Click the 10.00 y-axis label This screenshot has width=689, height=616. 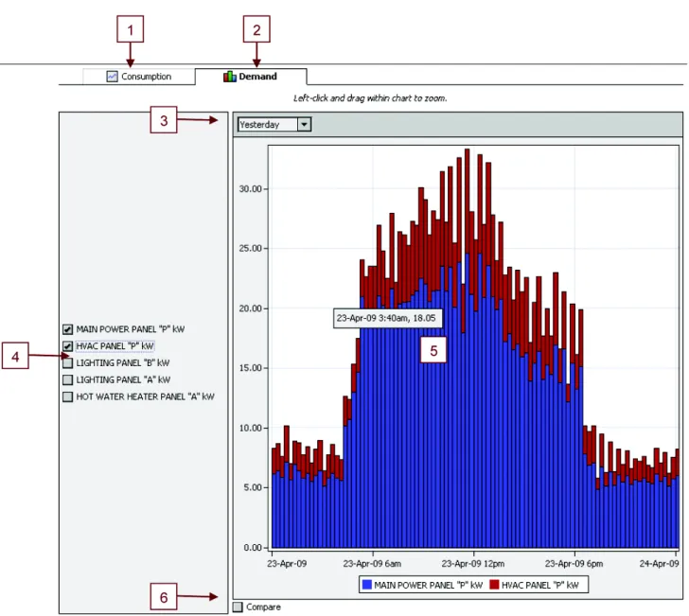tap(250, 428)
